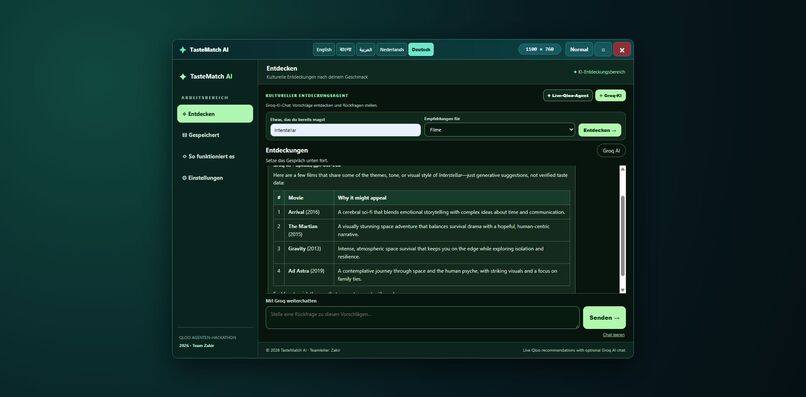Click the KI-Entdeckungsbereich status label
The image size is (806, 397).
click(x=599, y=72)
